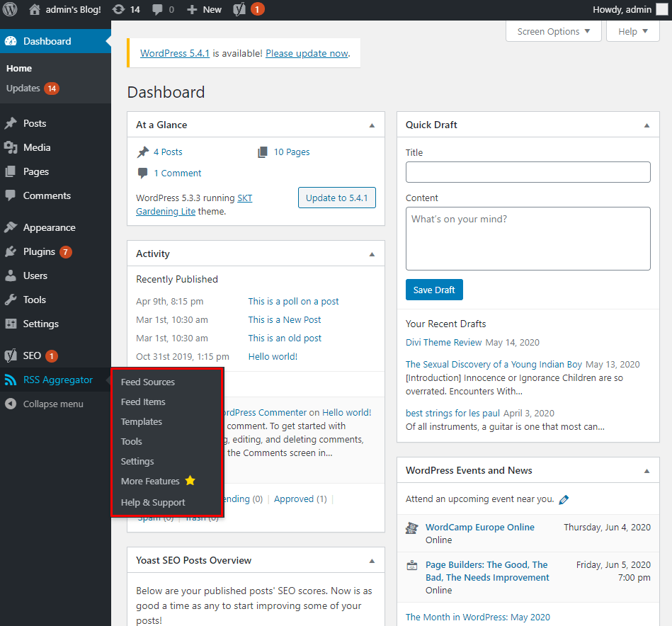The width and height of the screenshot is (672, 626).
Task: Click the Pages icon in the sidebar
Action: [x=11, y=171]
